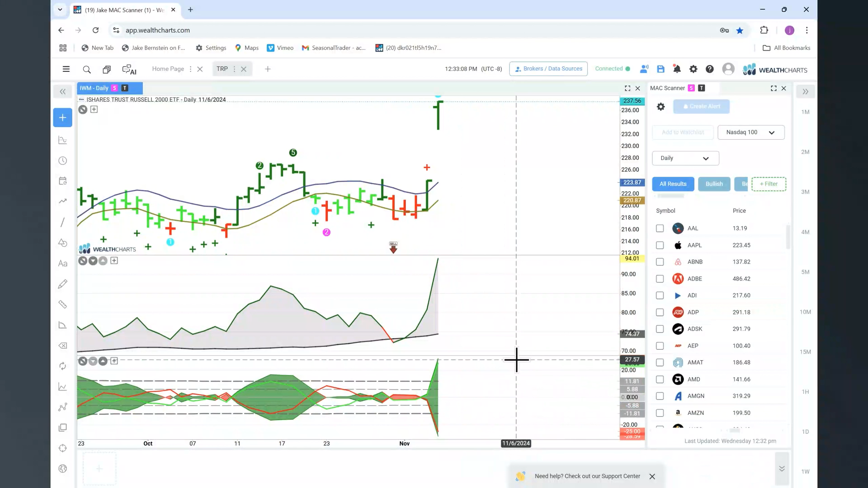Select the trend line drawing tool
This screenshot has width=868, height=488.
click(x=63, y=222)
